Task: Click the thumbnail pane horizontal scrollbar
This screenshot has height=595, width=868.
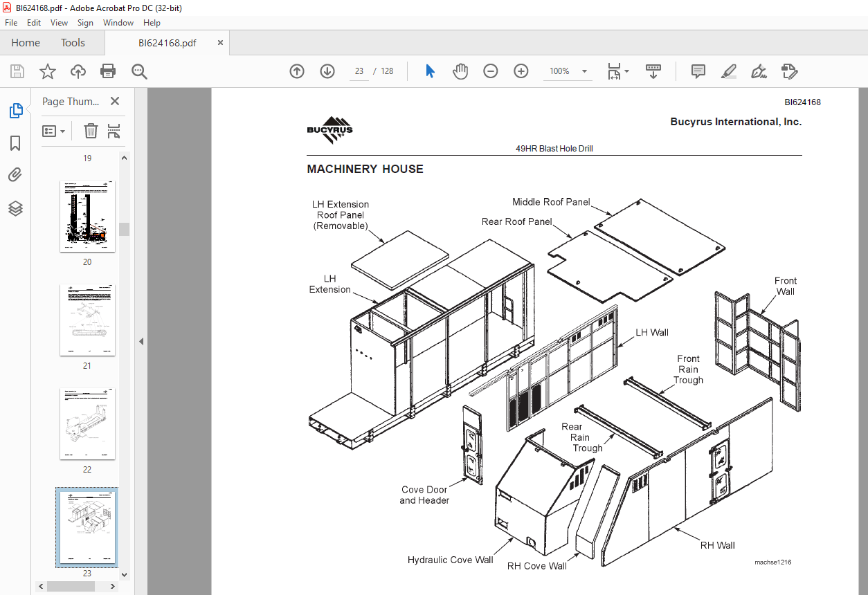Action: click(x=71, y=586)
